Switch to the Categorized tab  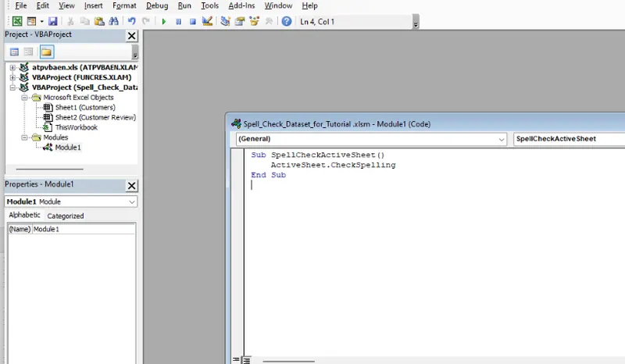(65, 216)
